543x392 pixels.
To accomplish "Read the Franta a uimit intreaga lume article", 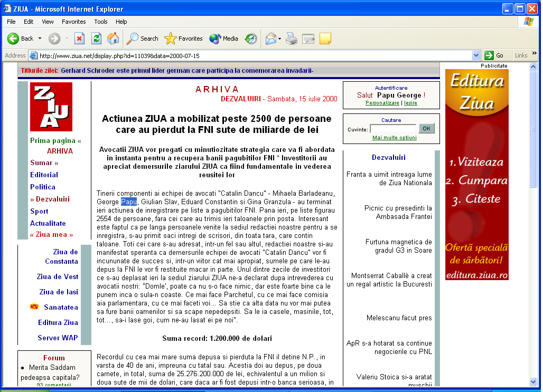I will [389, 178].
